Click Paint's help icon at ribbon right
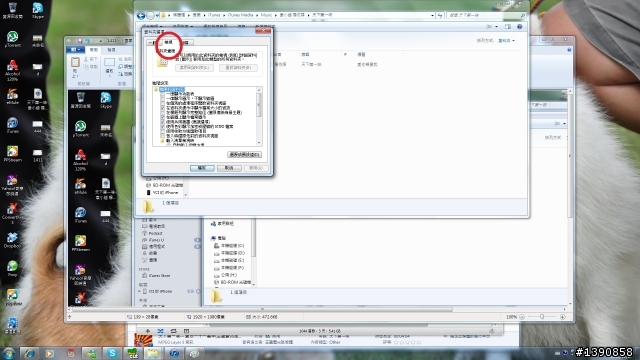Screen dimensions: 640x360 [x=569, y=50]
